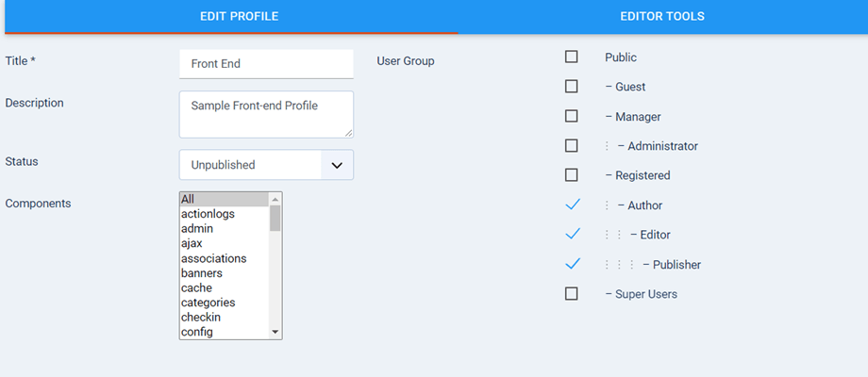Focus the Description text area
Image resolution: width=868 pixels, height=377 pixels.
pyautogui.click(x=266, y=114)
